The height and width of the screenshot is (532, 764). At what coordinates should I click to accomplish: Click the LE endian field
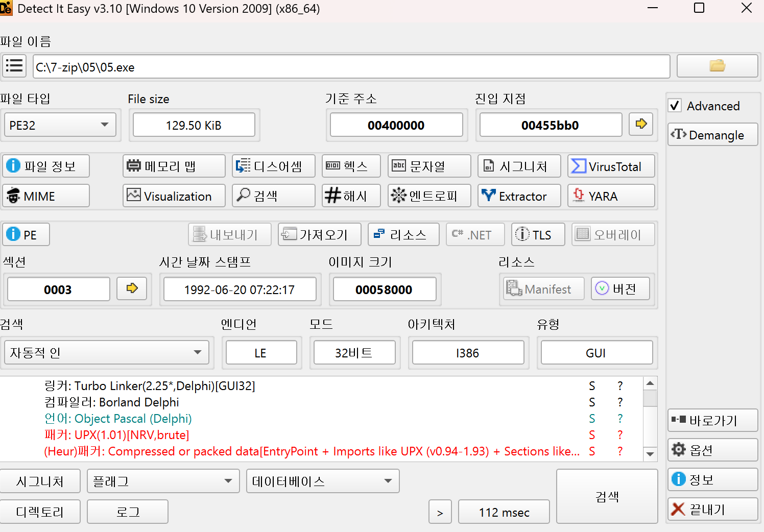261,352
